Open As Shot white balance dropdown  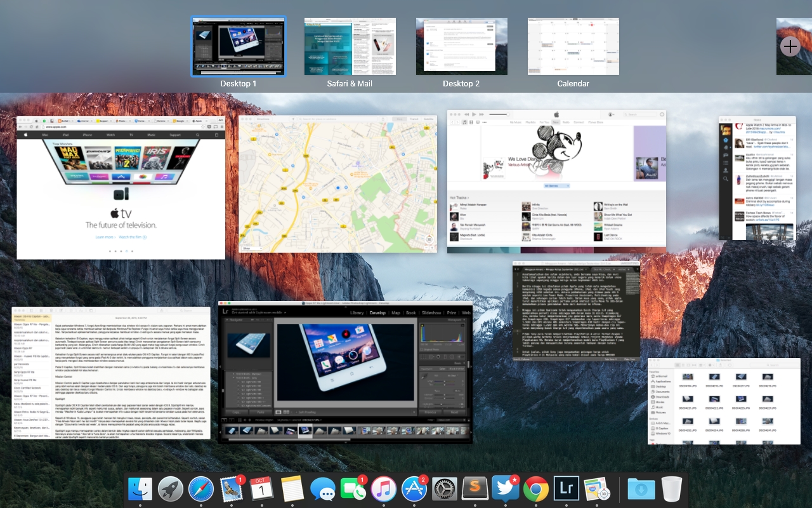point(453,375)
